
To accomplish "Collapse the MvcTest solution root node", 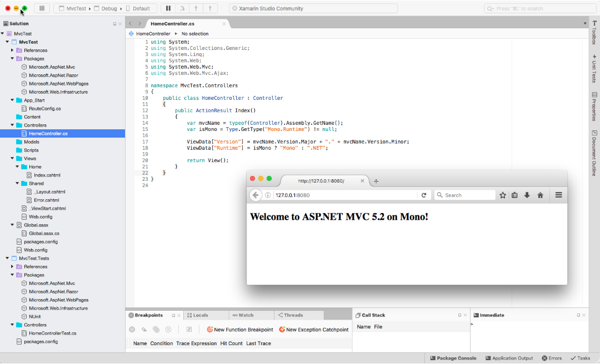I will [x=3, y=34].
